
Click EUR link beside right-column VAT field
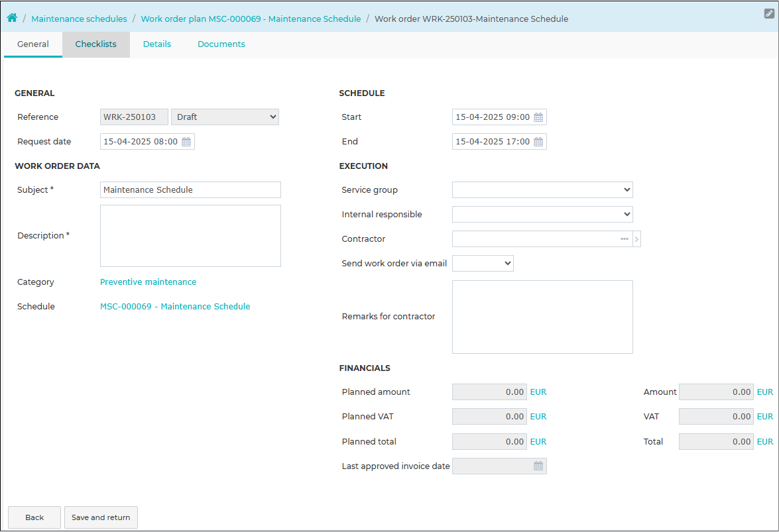(x=765, y=417)
